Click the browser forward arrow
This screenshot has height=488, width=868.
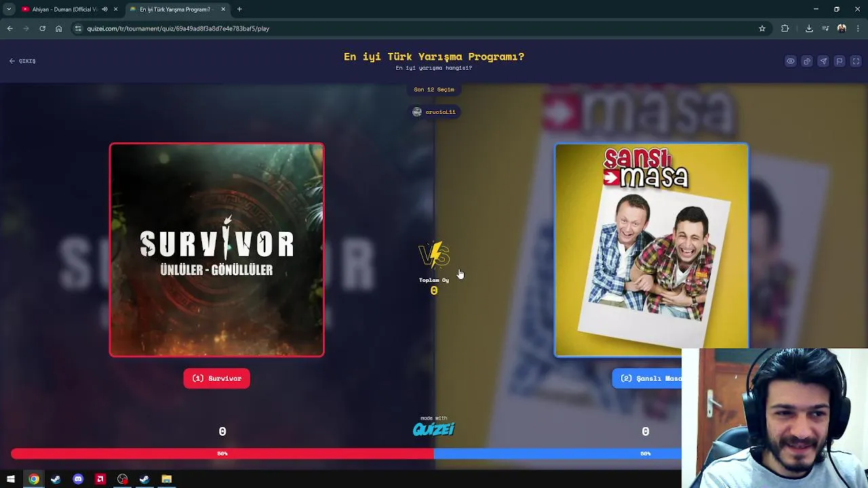(26, 28)
